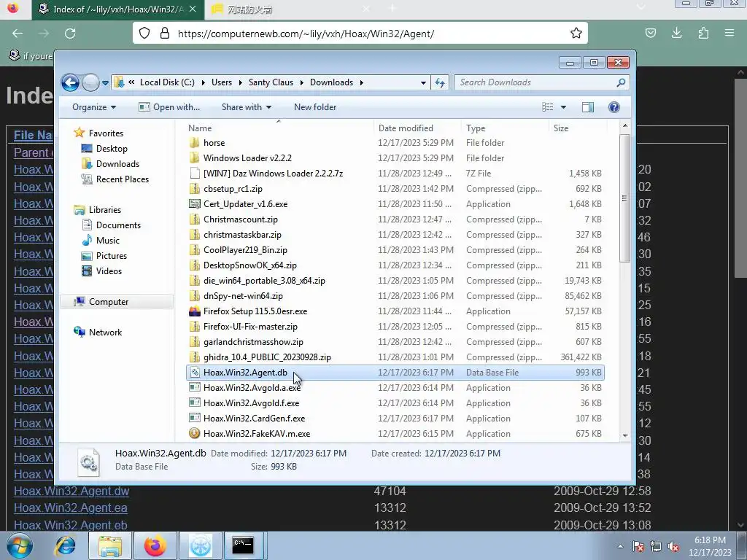Click Firefox page reload button

[70, 34]
